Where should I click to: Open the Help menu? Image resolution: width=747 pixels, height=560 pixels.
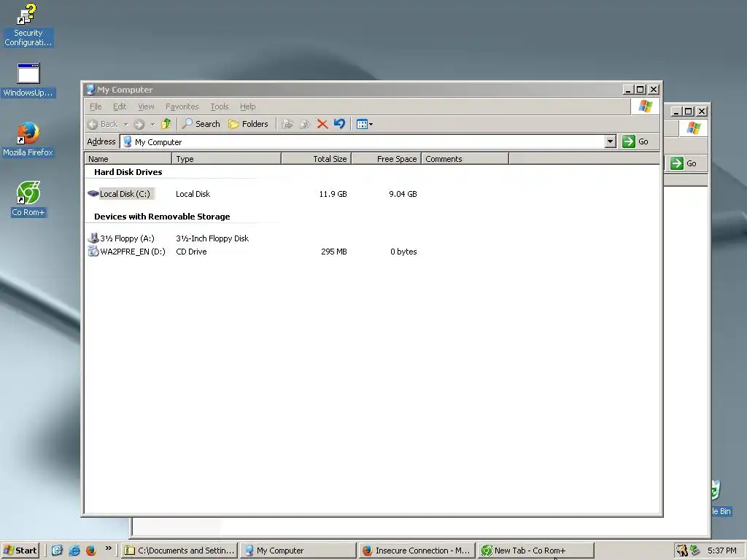coord(248,106)
